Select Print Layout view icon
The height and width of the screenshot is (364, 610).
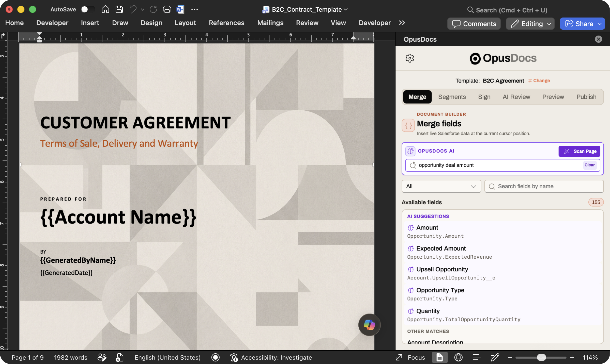coord(440,357)
